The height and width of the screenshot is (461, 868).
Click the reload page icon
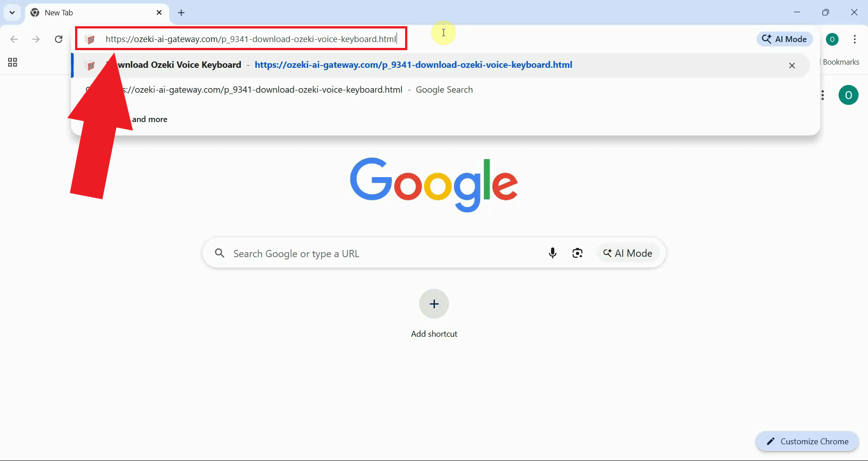(59, 39)
